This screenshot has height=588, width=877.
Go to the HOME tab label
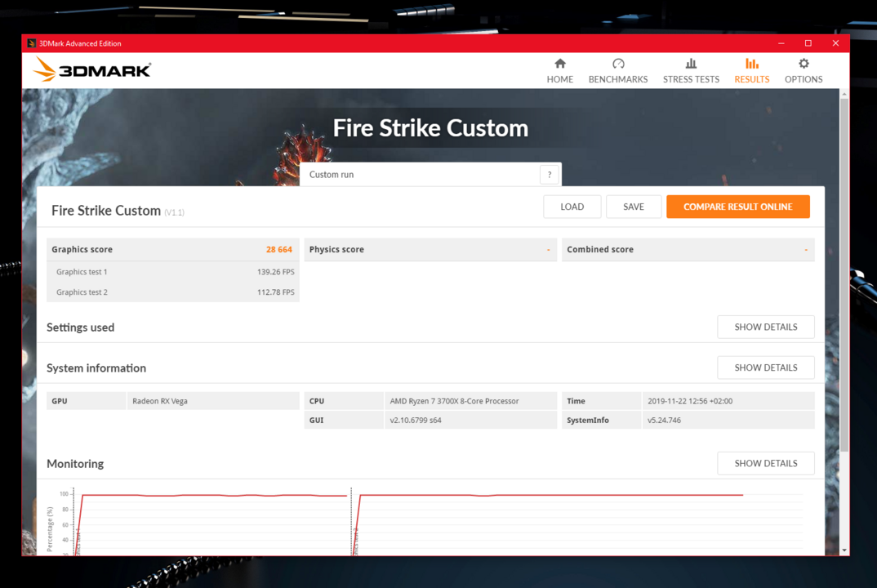(x=560, y=79)
